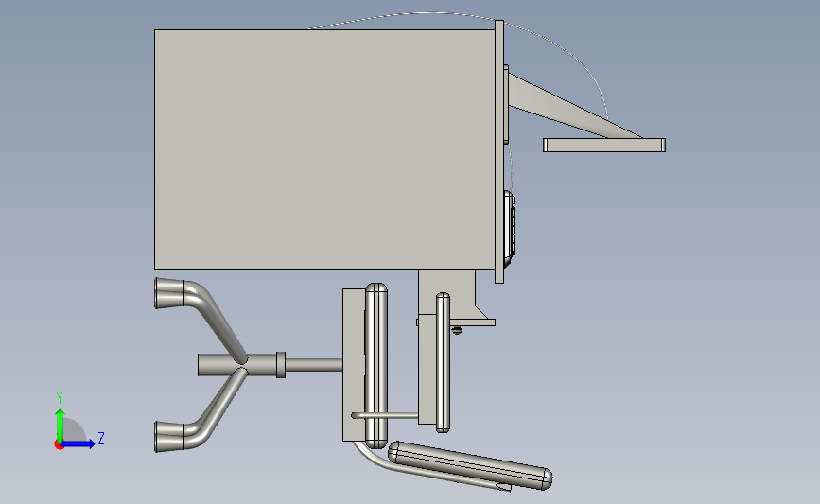Select the thin shaft entering the rectangular block
The image size is (820, 504).
[314, 364]
